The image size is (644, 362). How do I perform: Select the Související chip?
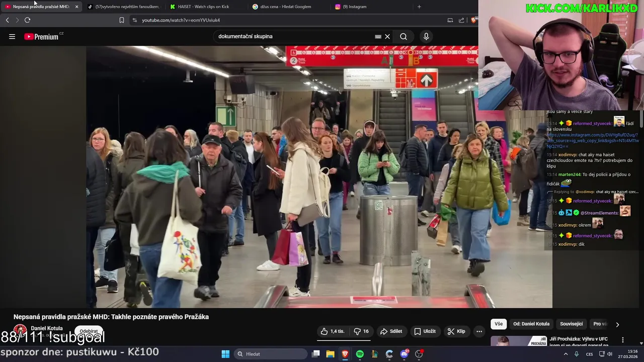[x=572, y=324]
